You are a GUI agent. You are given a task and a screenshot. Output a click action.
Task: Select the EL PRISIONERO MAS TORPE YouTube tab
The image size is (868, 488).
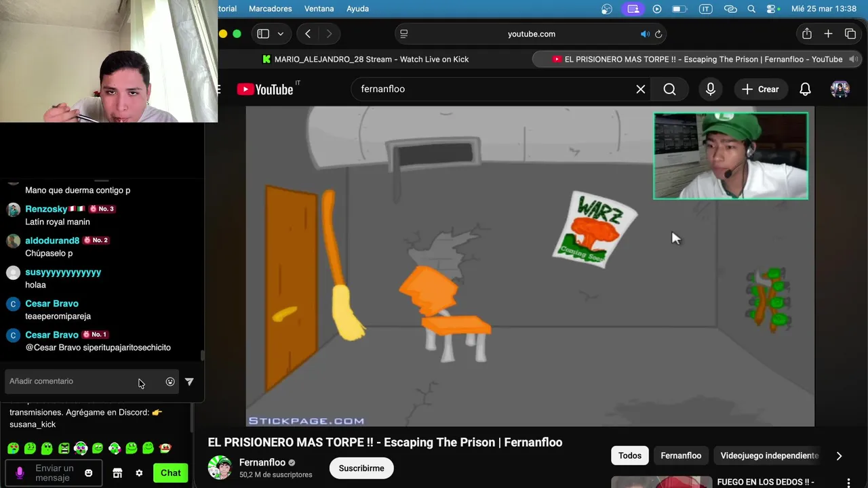point(698,59)
